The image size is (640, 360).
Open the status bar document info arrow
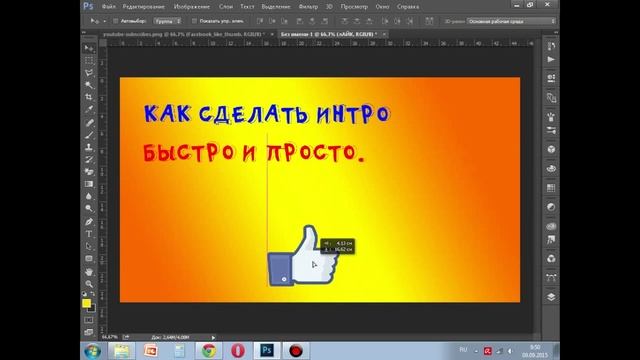tap(213, 338)
